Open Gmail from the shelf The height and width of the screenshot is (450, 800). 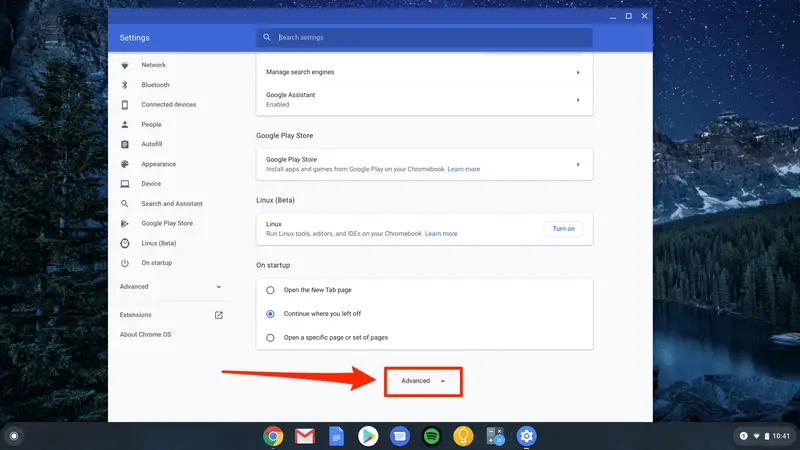pos(304,436)
